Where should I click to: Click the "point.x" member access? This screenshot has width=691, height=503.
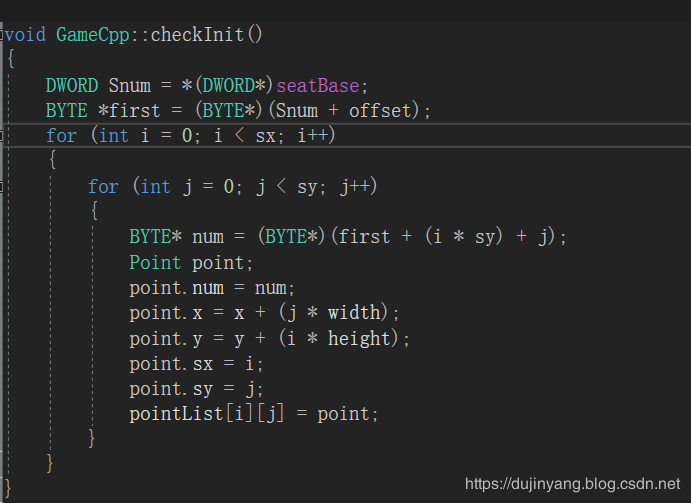point(166,313)
